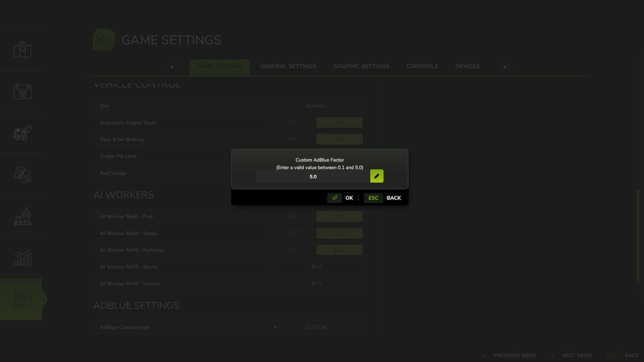Set AI Worker Refill - Fuel to OFF

[293, 216]
